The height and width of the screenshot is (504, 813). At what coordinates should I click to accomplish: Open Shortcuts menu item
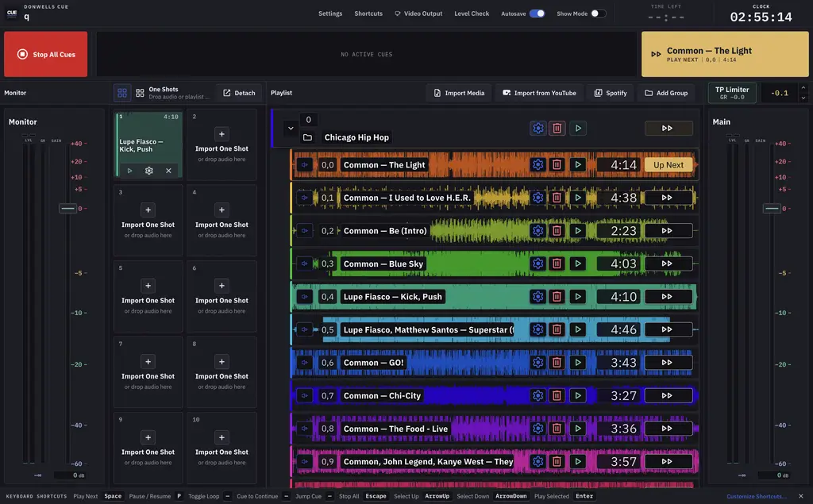(x=368, y=13)
